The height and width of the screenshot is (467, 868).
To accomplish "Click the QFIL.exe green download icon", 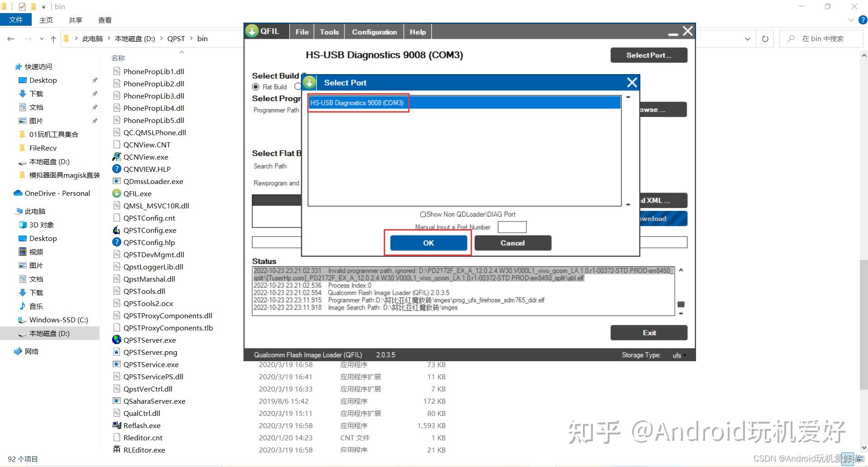I will [x=117, y=193].
